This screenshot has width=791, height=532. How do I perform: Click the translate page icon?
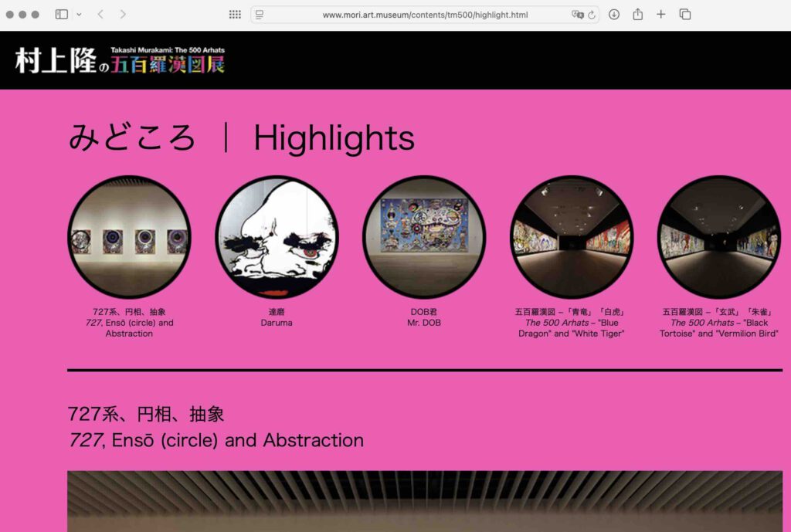(576, 15)
